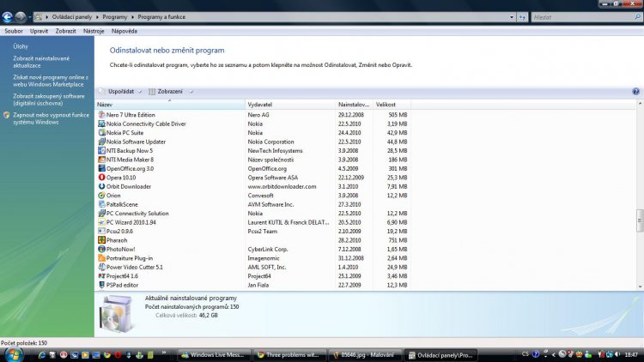Open the Nástroje menu

pyautogui.click(x=94, y=31)
